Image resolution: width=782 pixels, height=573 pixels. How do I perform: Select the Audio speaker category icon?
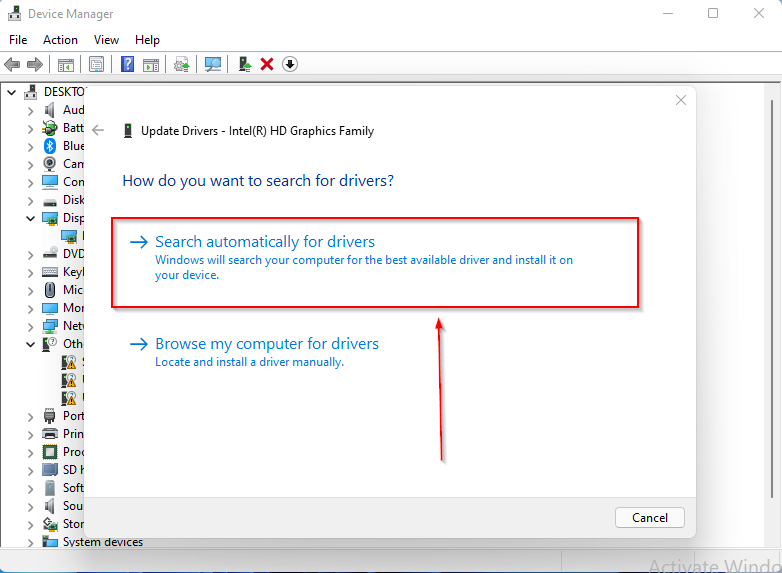(50, 110)
